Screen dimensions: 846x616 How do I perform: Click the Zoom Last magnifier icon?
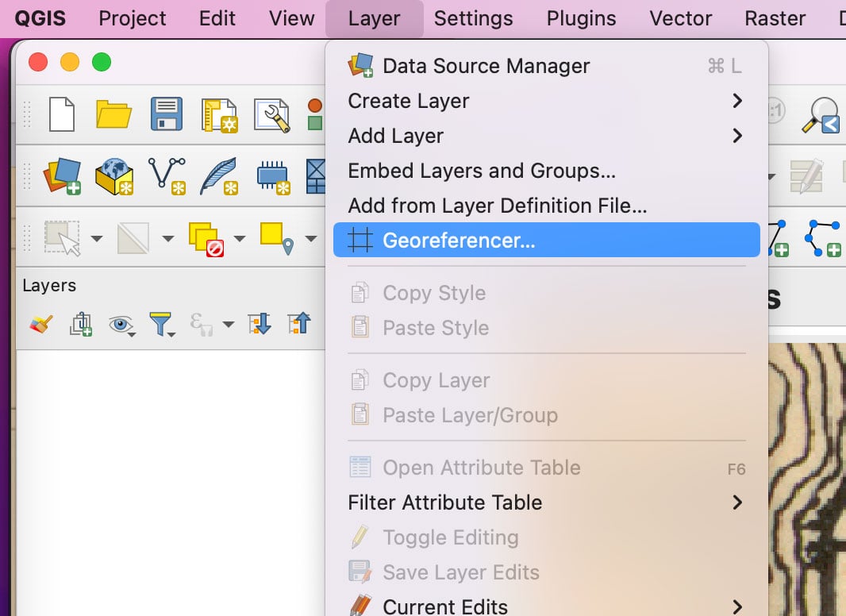tap(821, 115)
